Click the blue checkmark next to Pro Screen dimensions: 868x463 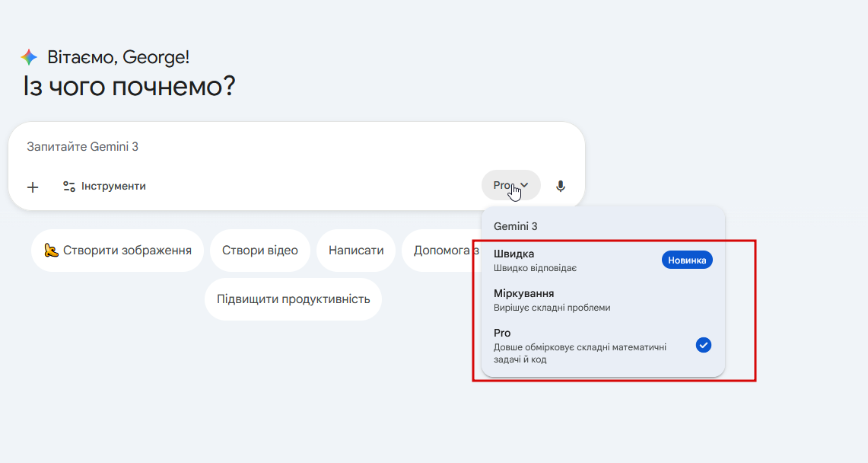pyautogui.click(x=704, y=345)
